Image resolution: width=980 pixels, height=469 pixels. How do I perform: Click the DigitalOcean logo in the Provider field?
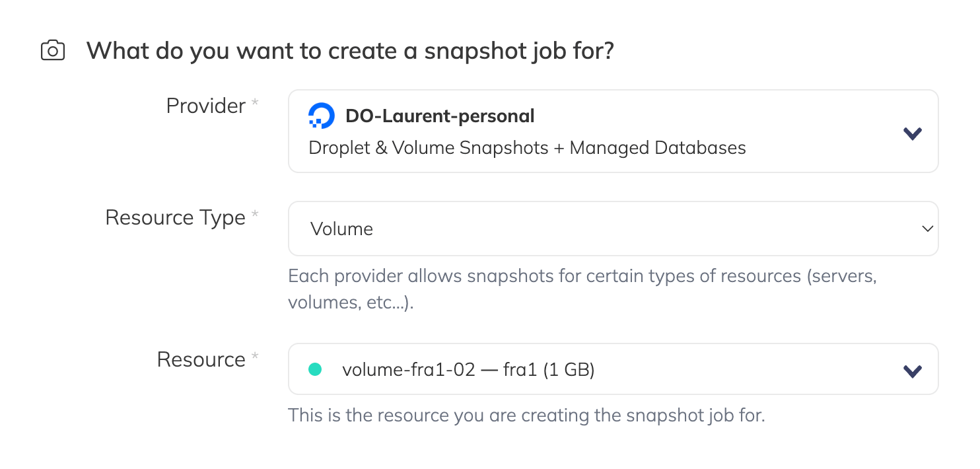322,116
